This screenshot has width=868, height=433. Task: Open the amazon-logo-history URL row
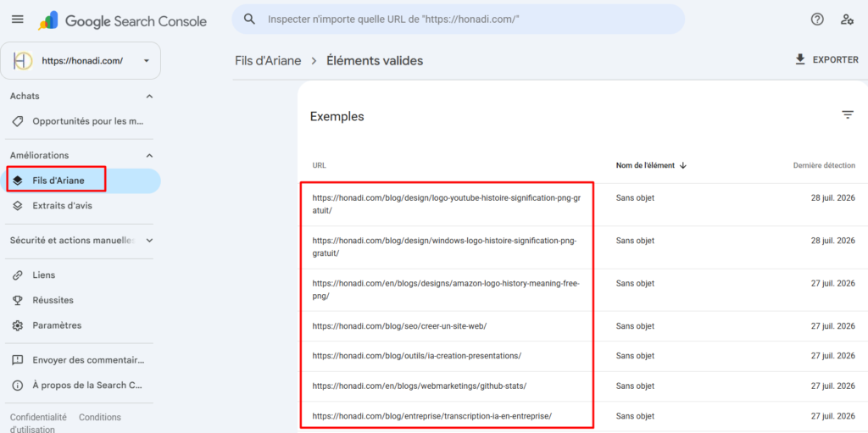point(446,290)
